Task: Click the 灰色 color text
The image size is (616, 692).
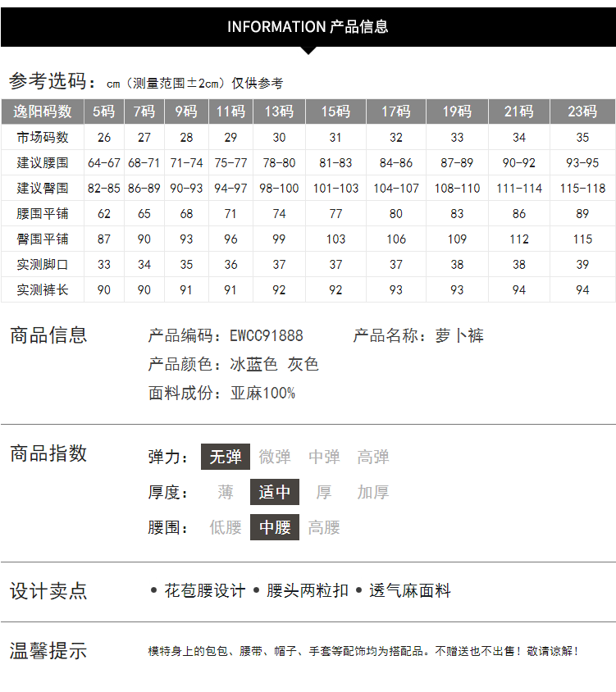Action: pos(303,364)
